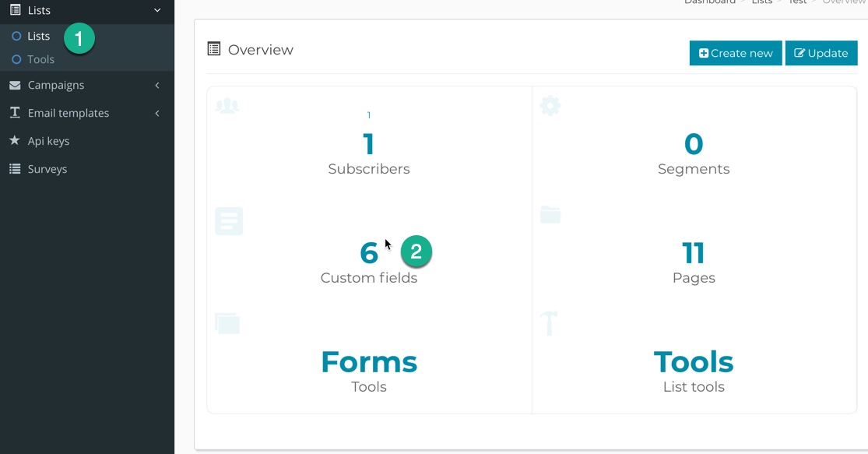This screenshot has width=868, height=454.
Task: Click the Campaigns envelope icon
Action: click(15, 85)
